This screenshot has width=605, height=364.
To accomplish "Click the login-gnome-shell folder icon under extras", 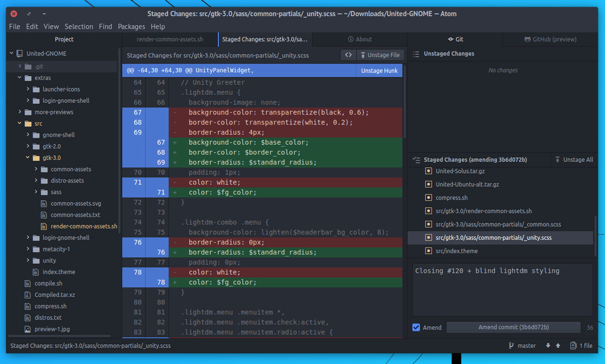I will coord(36,101).
